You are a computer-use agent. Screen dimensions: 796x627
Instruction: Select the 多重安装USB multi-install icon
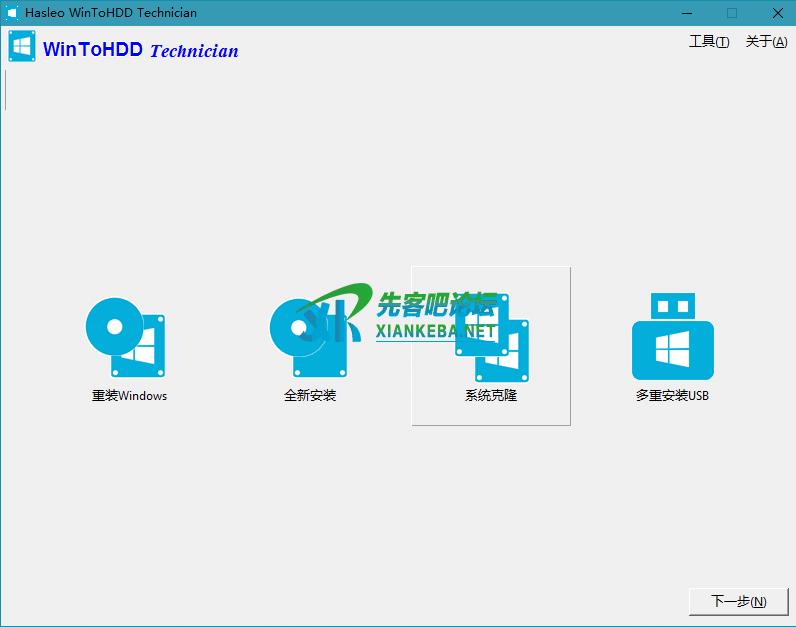pos(673,336)
